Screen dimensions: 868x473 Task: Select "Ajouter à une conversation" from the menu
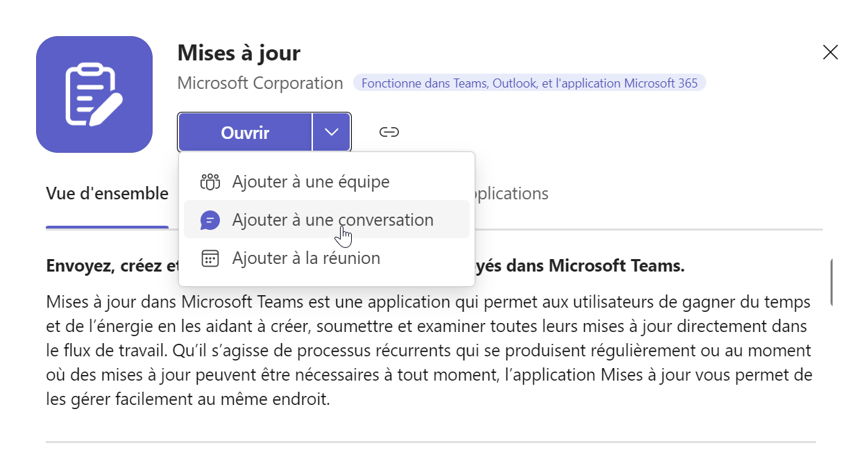click(x=332, y=219)
